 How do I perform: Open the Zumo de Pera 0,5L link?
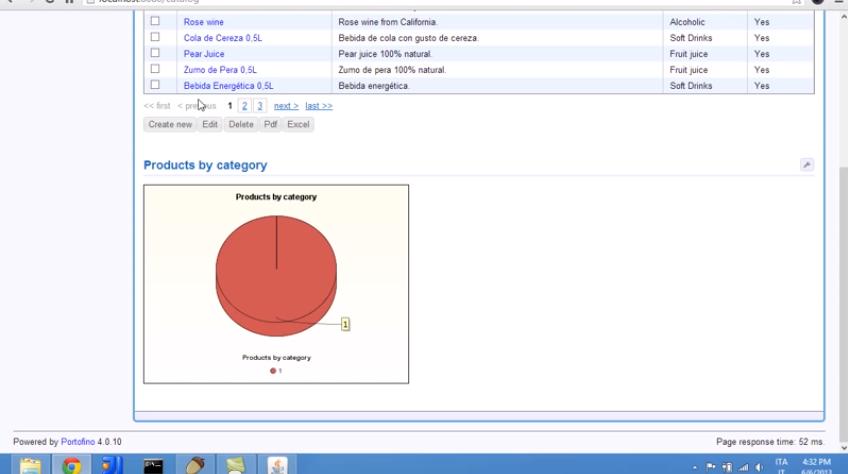point(220,70)
